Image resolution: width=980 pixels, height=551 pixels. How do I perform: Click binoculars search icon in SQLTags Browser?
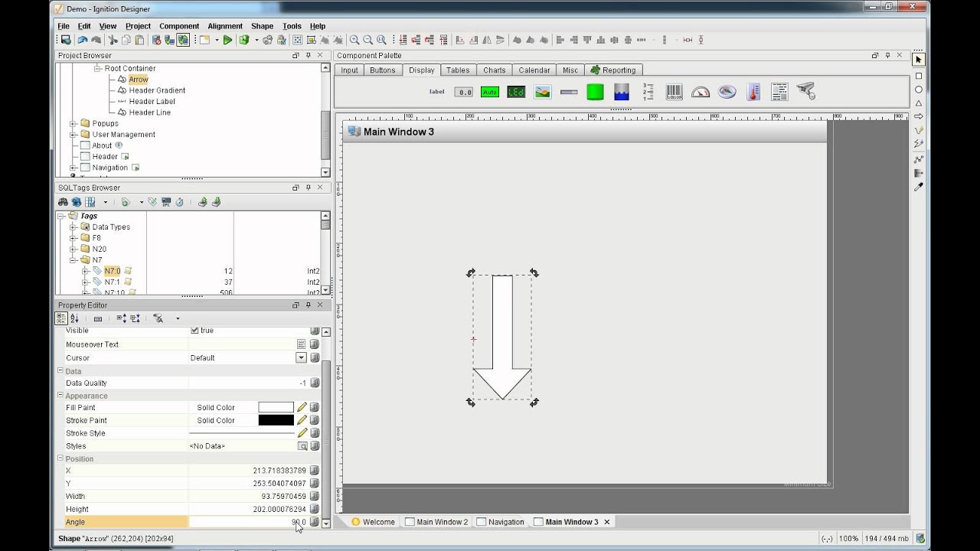tap(64, 202)
